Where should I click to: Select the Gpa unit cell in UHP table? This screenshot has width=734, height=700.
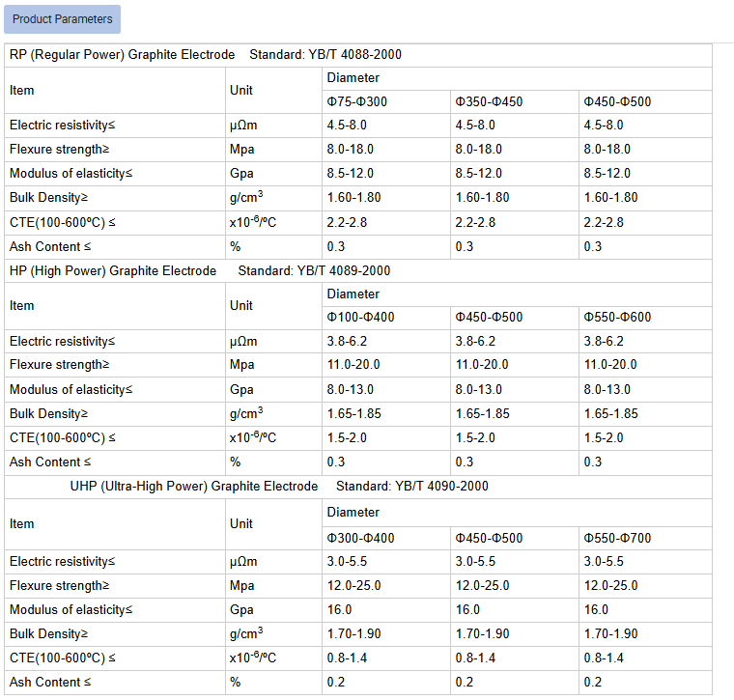[x=241, y=610]
